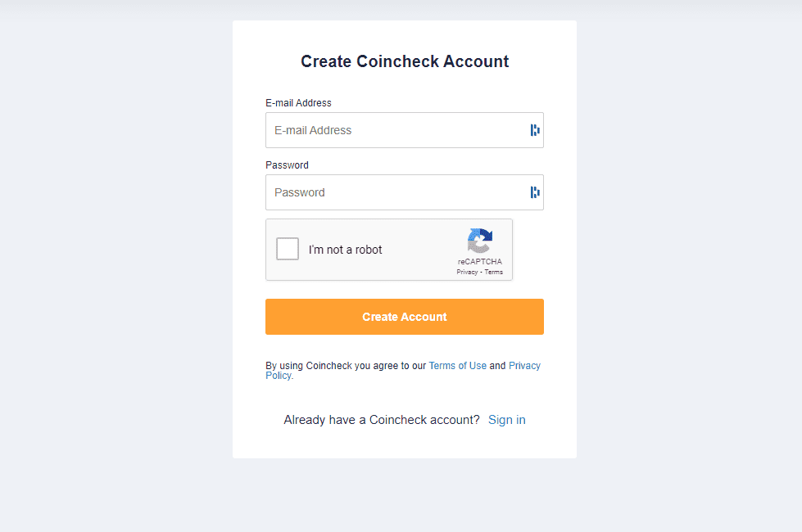This screenshot has height=532, width=802.
Task: Click the autofill icon inside Password field
Action: [x=535, y=192]
